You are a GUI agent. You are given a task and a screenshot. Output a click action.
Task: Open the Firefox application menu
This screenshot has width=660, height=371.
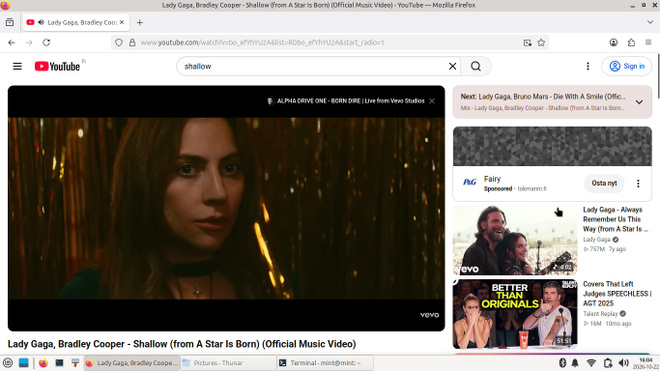[648, 43]
